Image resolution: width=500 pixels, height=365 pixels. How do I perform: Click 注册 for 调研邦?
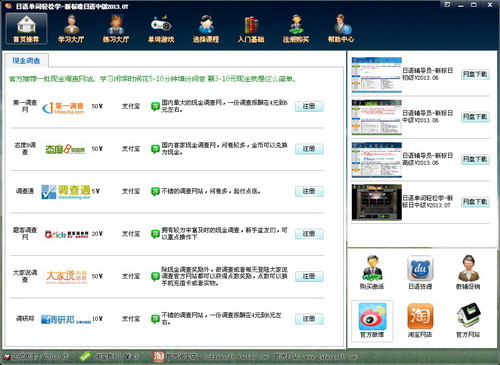coord(309,319)
